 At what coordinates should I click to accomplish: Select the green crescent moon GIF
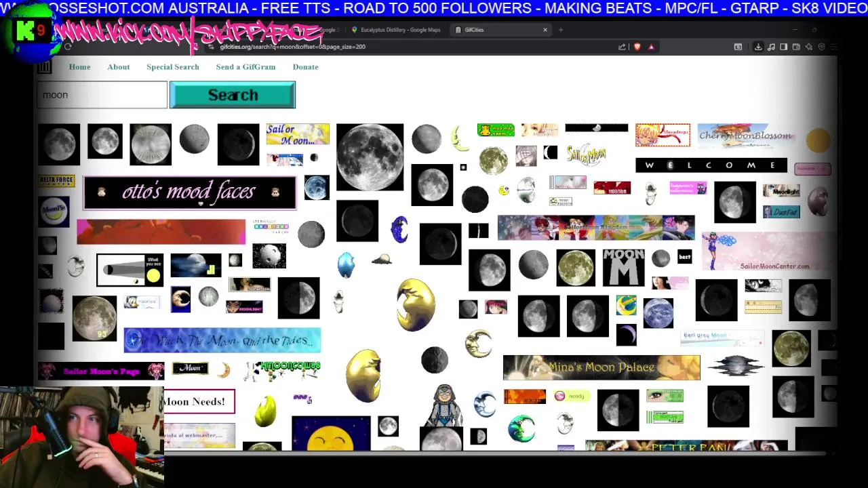[521, 429]
